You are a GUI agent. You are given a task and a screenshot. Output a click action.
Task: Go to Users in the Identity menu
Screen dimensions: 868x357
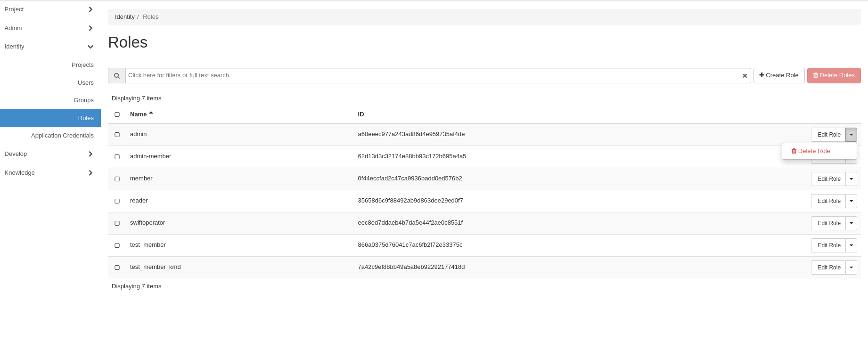[86, 83]
